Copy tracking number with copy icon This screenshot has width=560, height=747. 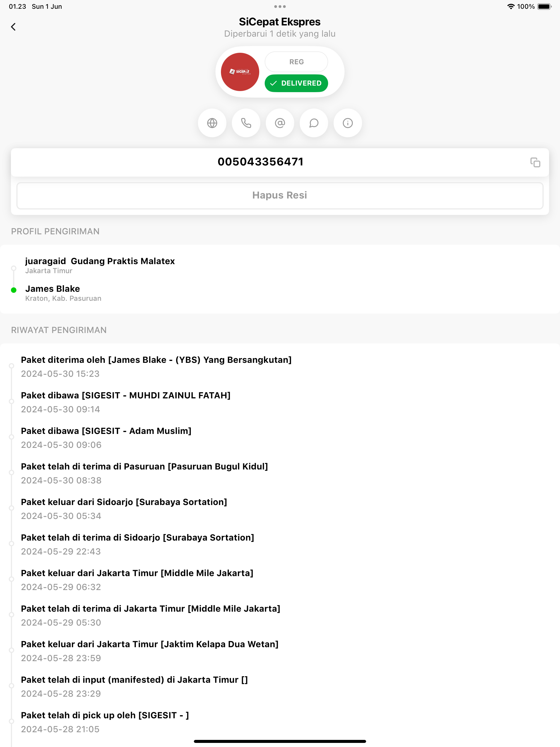click(535, 162)
